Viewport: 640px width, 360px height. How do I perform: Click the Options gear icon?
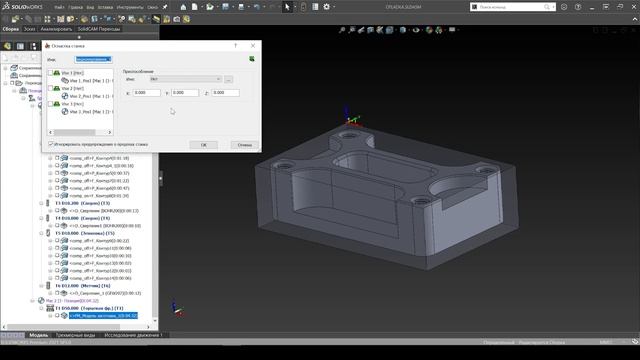[327, 7]
